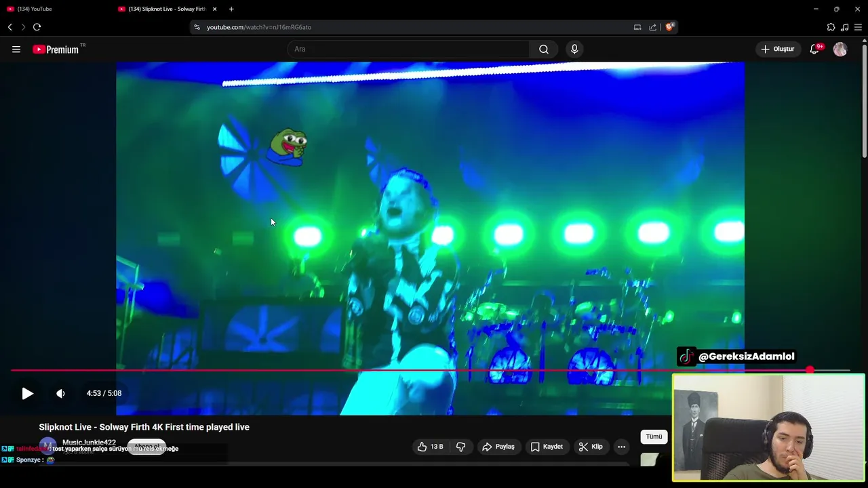Open Brave Shields lion icon
Image resolution: width=868 pixels, height=488 pixels.
point(669,27)
